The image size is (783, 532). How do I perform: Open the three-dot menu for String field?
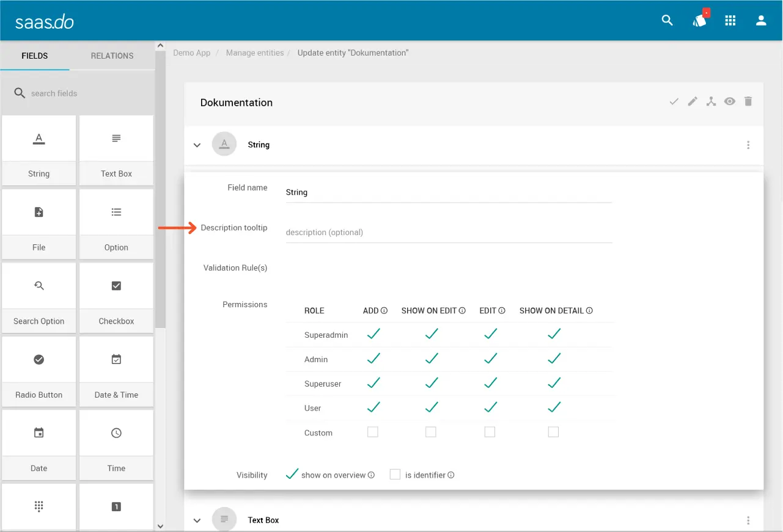click(x=748, y=145)
